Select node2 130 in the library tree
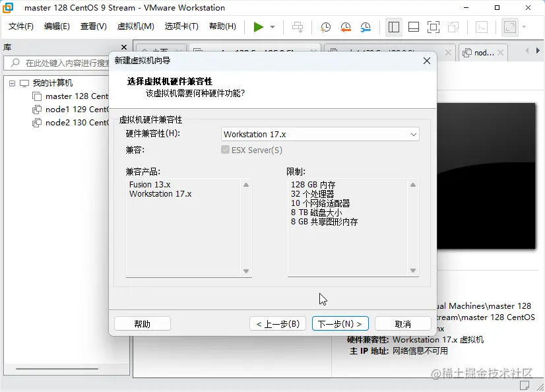Image resolution: width=545 pixels, height=392 pixels. coord(73,123)
